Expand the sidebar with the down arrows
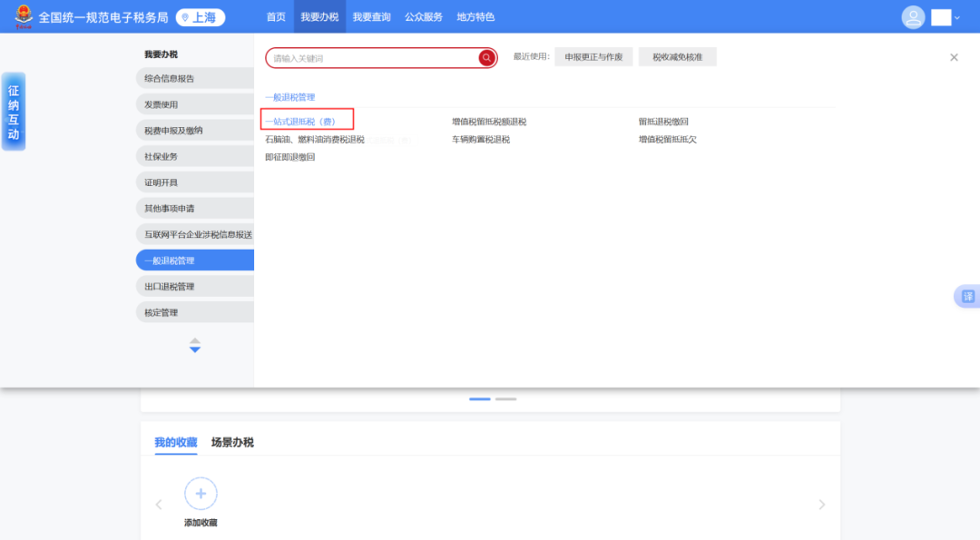980x540 pixels. (194, 346)
